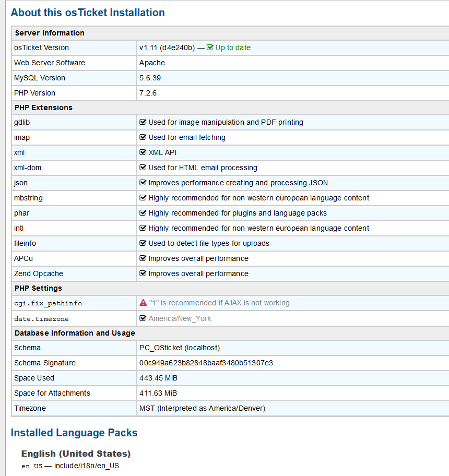Click the date.timezone checkmark
This screenshot has height=476, width=449.
tap(143, 318)
